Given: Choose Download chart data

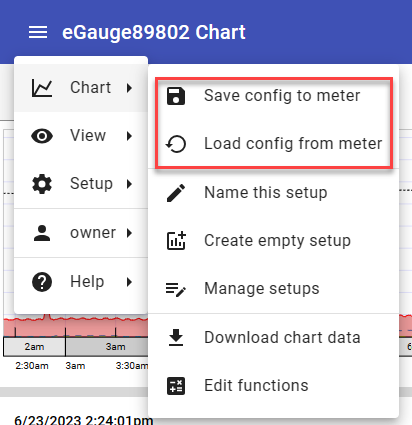Looking at the screenshot, I should [x=273, y=337].
